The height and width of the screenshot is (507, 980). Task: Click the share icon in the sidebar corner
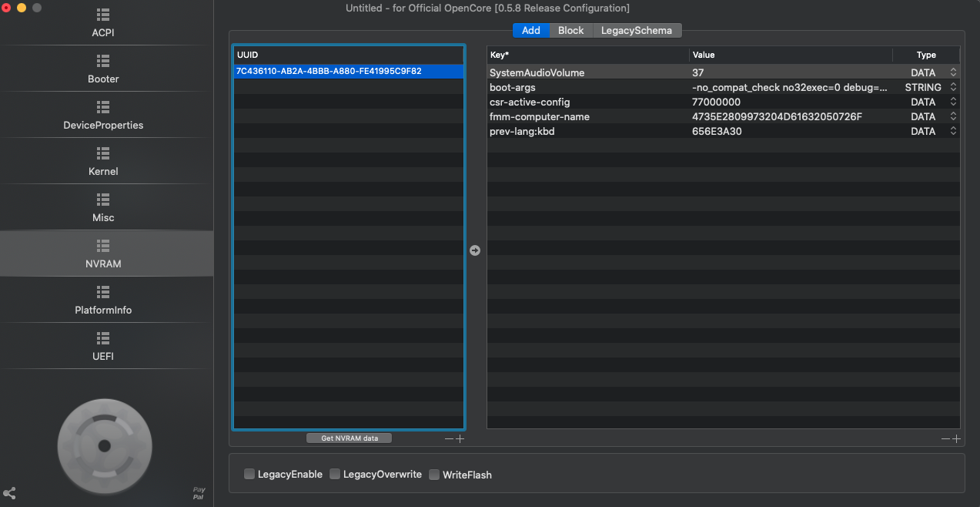coord(9,493)
